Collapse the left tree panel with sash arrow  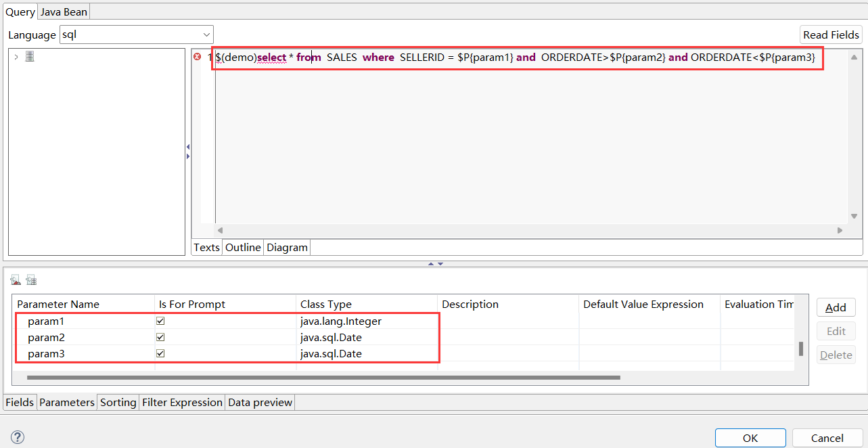188,147
